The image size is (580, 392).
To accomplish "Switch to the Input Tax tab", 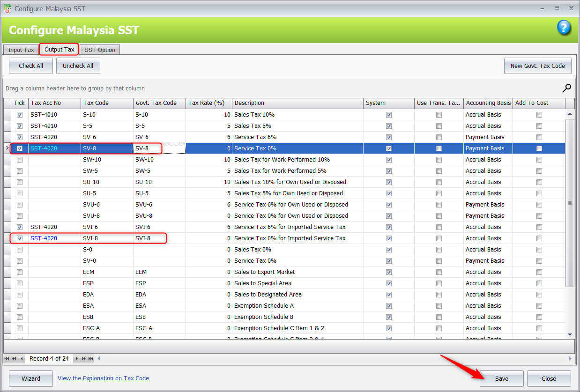I will click(x=21, y=50).
